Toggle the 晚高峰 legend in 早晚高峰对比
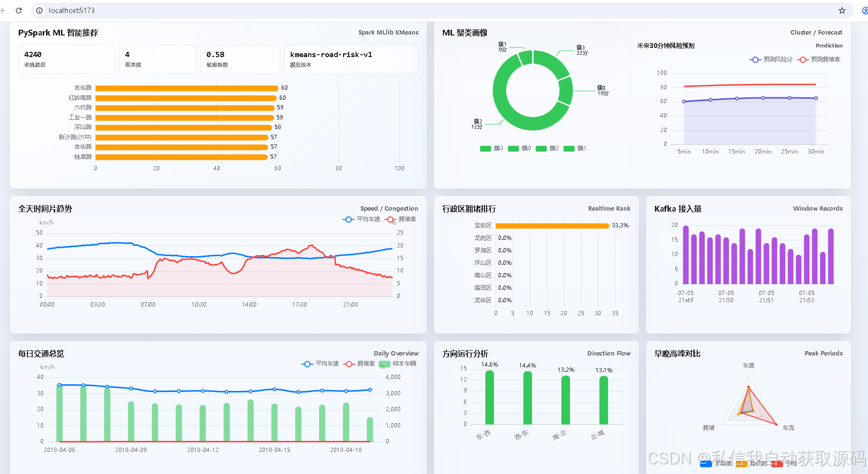This screenshot has width=868, height=474. coord(751,463)
